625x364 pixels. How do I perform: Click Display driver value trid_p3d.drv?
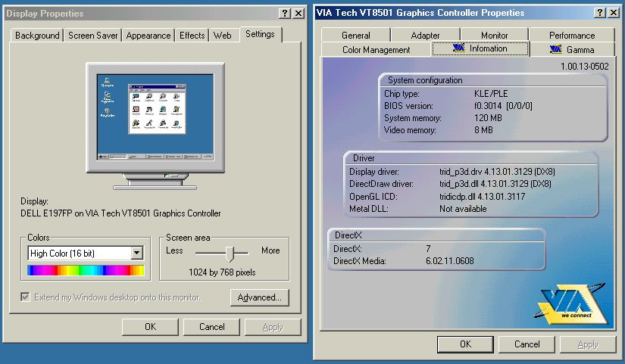coord(497,172)
